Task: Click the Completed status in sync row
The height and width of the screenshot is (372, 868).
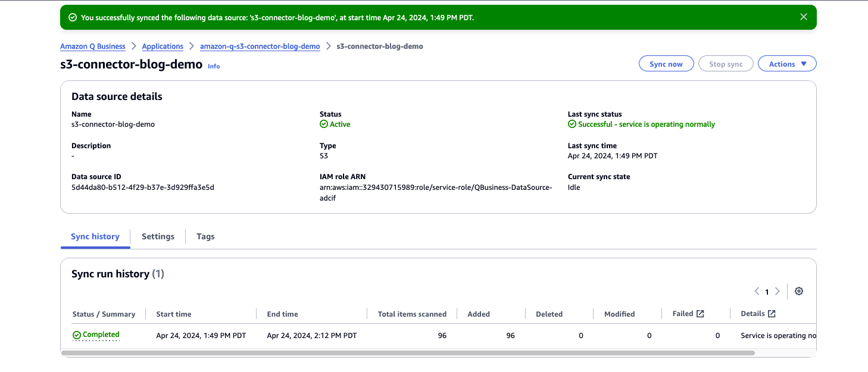Action: 101,335
